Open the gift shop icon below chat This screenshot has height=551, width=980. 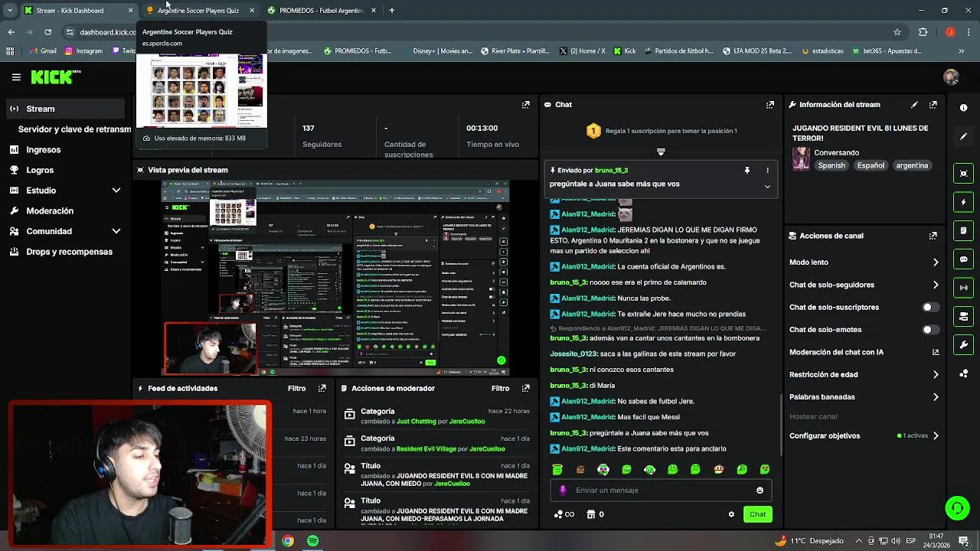click(590, 514)
